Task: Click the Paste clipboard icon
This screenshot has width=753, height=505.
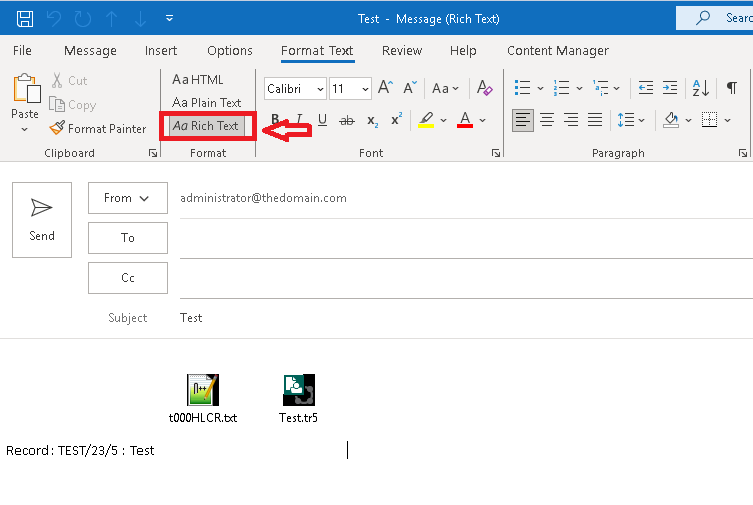Action: pyautogui.click(x=25, y=90)
